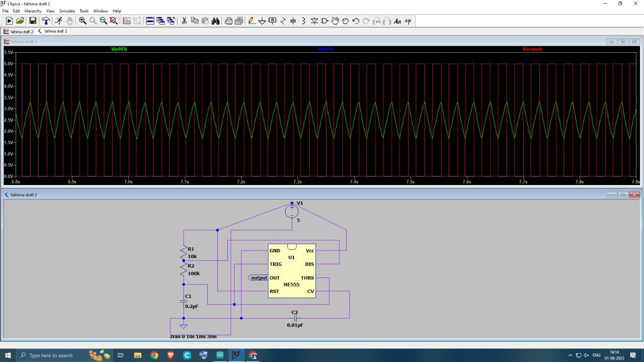Save the schematic with the floppy icon
This screenshot has width=644, height=362.
tap(33, 21)
